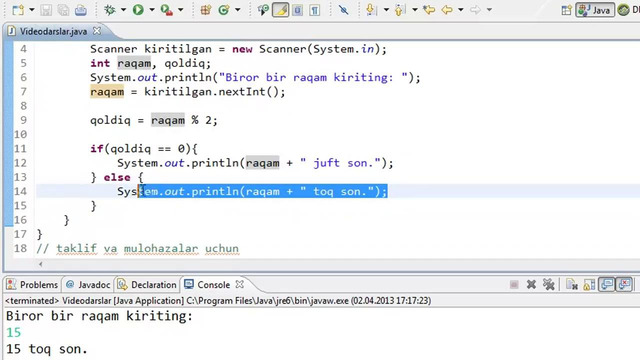Click the 'else' keyword on line 13
Viewport: 640px width, 360px height.
pos(117,177)
